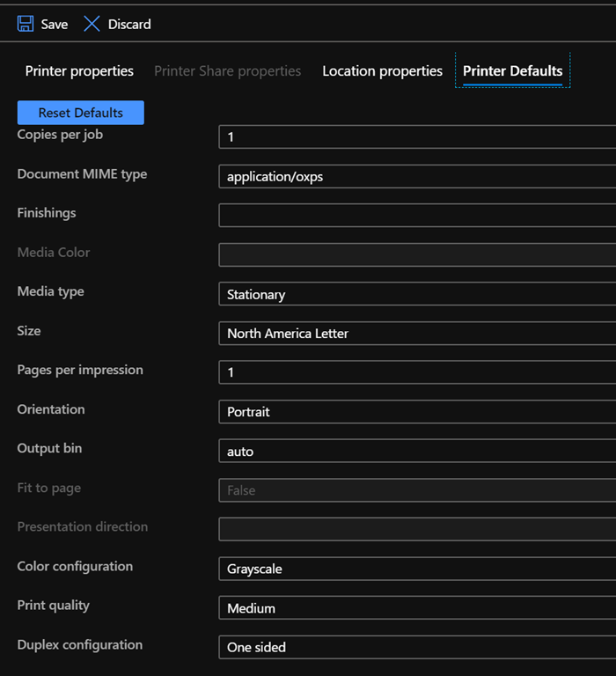Click the Discard text label

[x=129, y=25]
